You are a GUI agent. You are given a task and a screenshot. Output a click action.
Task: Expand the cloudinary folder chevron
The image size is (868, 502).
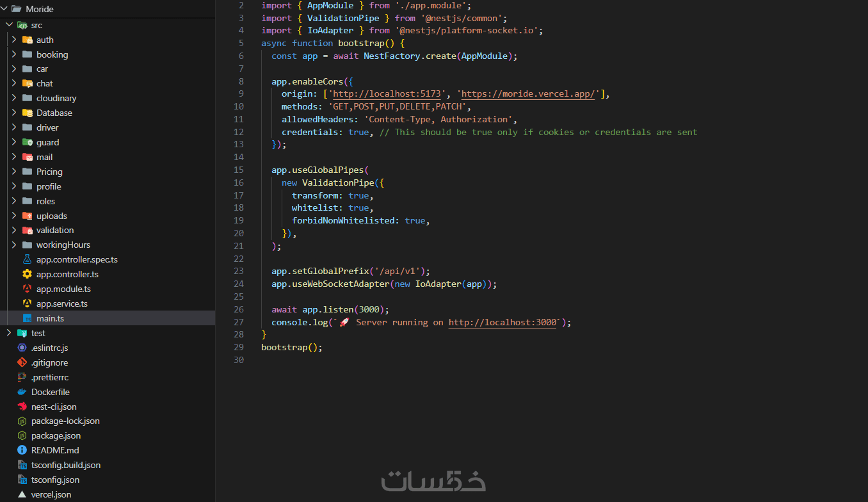click(14, 98)
